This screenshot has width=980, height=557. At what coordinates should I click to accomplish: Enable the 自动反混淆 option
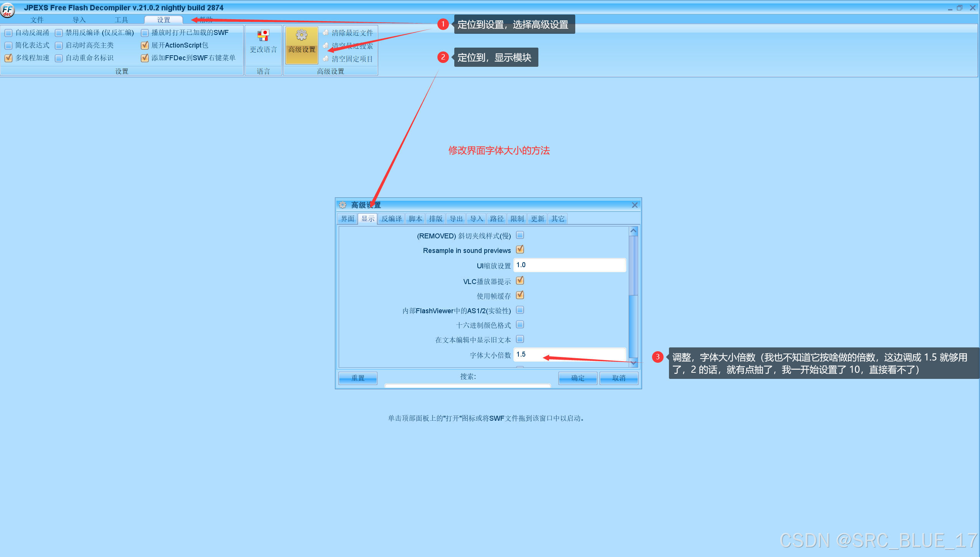point(8,33)
